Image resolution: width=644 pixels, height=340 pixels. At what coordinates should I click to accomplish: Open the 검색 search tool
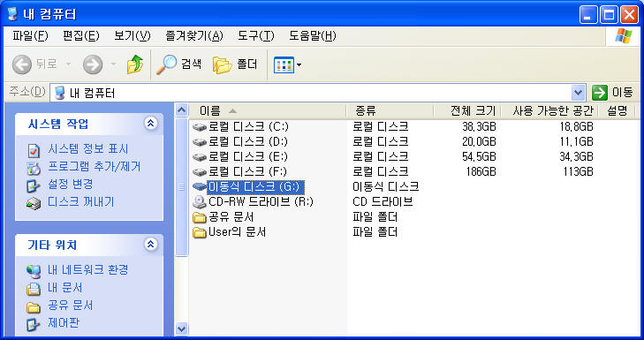pos(179,64)
